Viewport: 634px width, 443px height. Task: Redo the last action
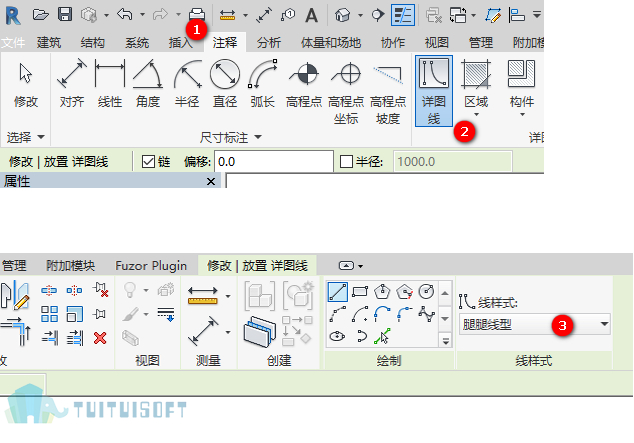[160, 15]
